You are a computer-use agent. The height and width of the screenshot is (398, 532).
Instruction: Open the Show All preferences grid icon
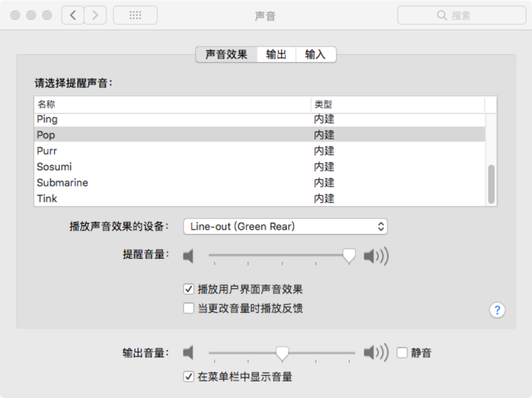click(x=135, y=15)
